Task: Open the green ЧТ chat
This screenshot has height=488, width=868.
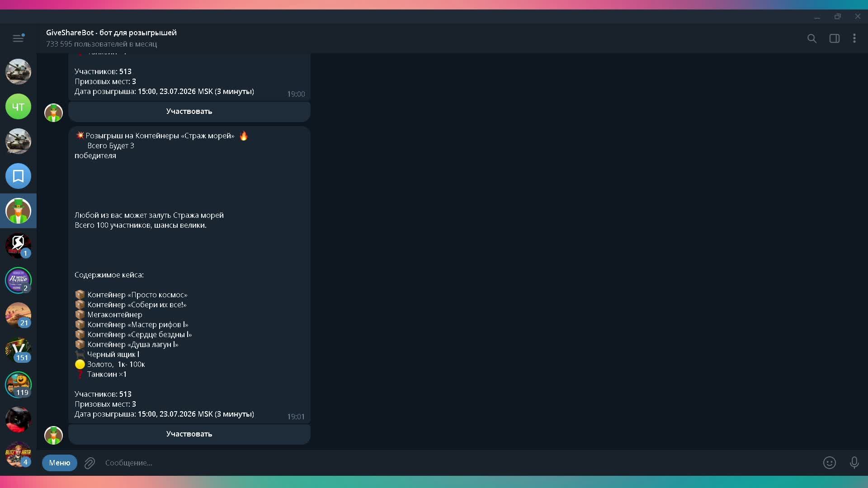Action: (18, 107)
